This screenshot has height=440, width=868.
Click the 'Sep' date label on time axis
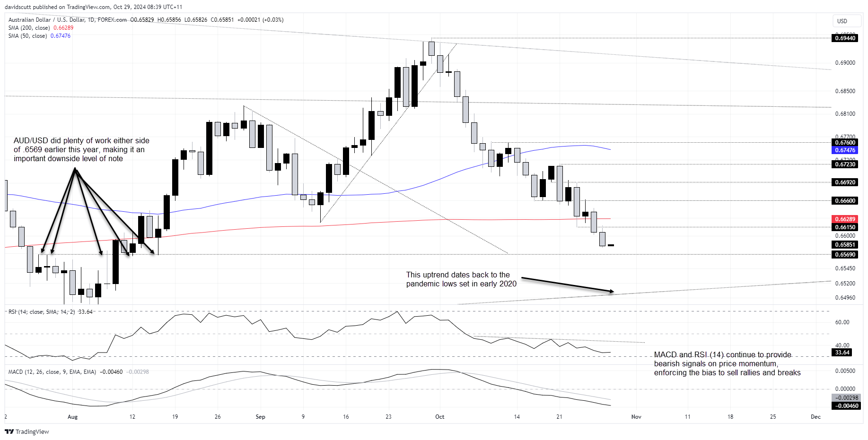(x=260, y=417)
